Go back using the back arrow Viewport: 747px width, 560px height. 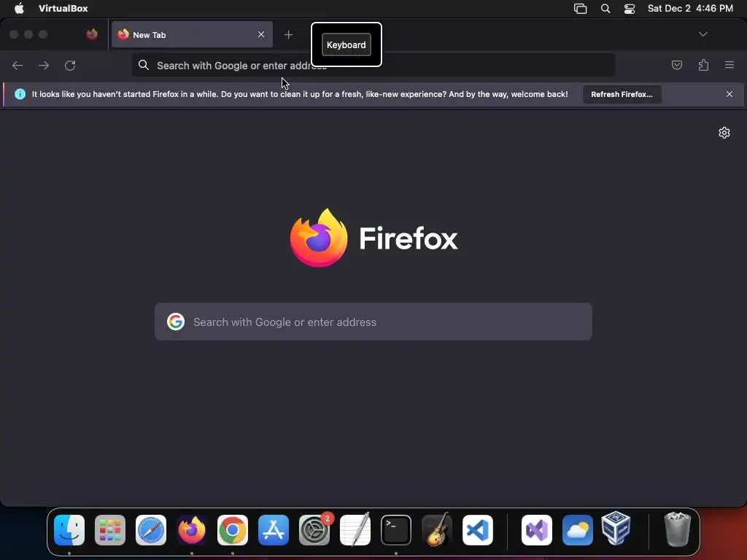pos(18,65)
